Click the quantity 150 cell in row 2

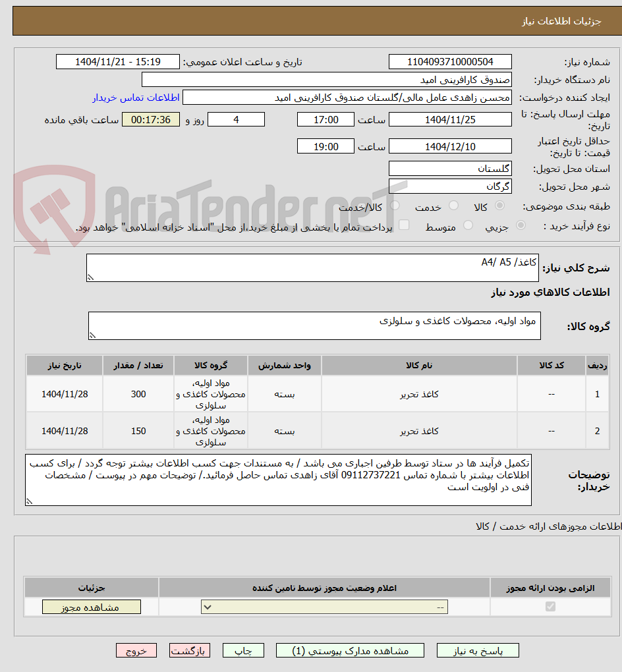pos(138,431)
